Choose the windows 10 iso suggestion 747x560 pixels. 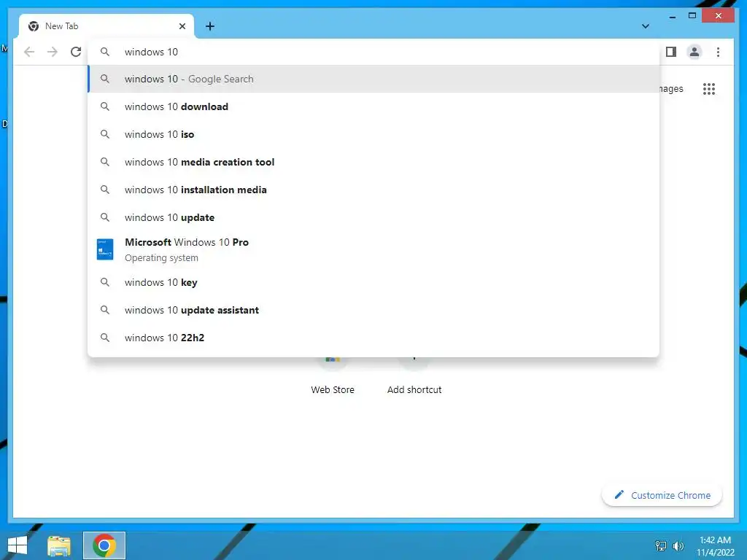pyautogui.click(x=373, y=134)
